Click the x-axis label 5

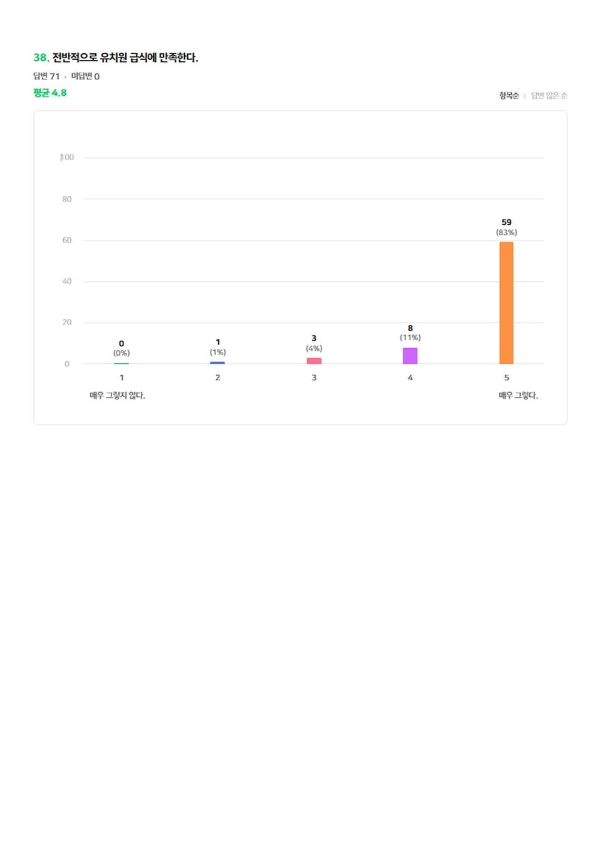(506, 378)
